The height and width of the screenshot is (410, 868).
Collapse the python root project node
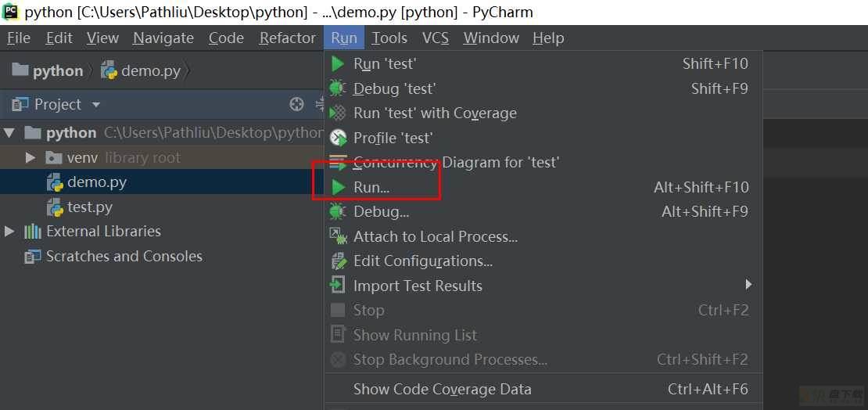pyautogui.click(x=9, y=133)
